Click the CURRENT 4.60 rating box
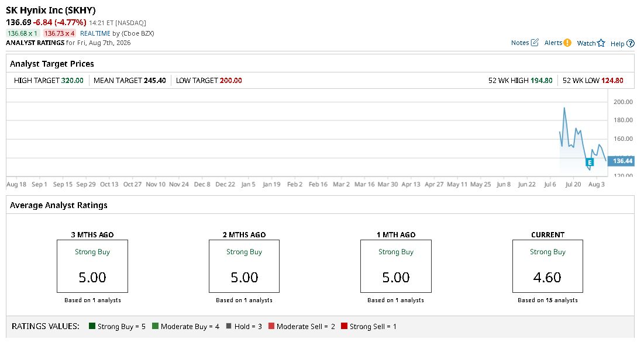Screen dimensions: 644x346 coord(547,266)
